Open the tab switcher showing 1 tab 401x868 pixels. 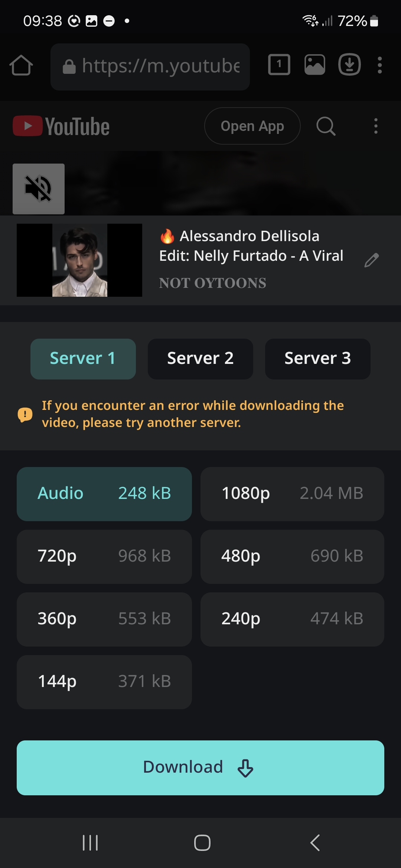279,65
